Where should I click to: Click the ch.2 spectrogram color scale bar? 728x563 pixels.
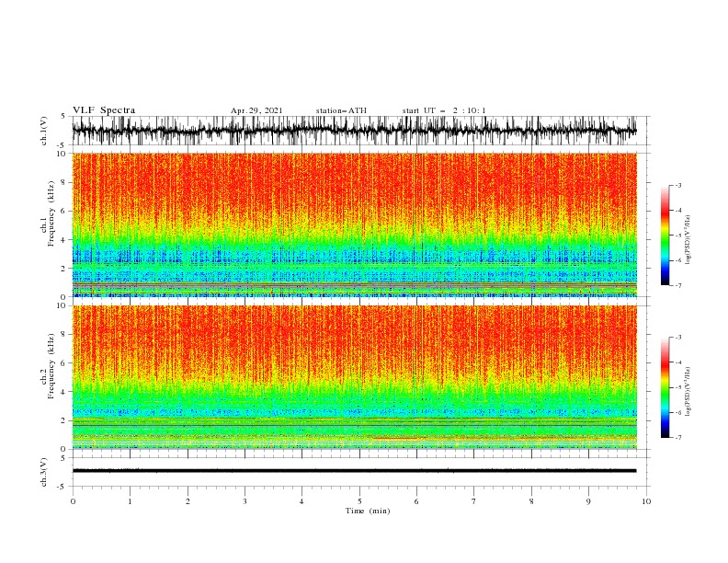pos(665,387)
